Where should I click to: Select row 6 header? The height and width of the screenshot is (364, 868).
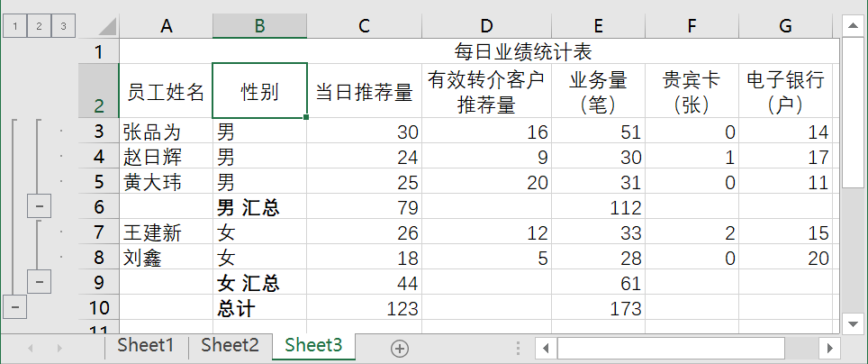click(99, 207)
